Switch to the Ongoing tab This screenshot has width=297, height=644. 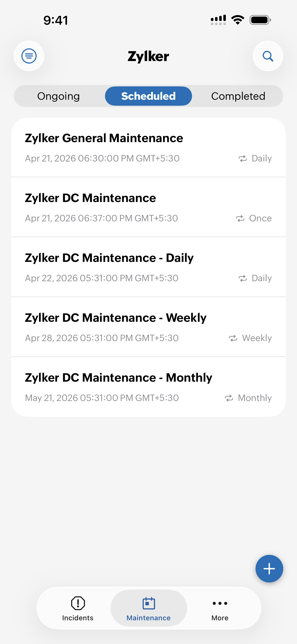point(58,96)
